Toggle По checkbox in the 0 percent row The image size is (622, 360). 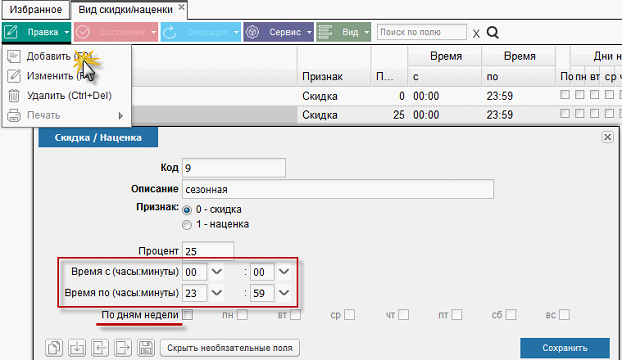pos(565,95)
